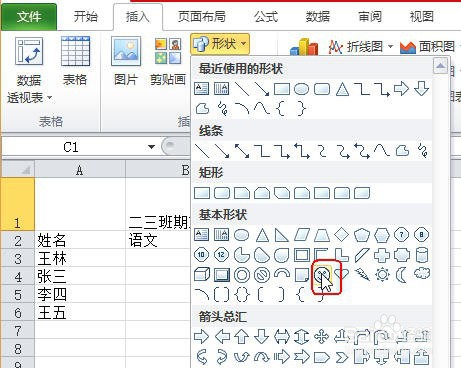The width and height of the screenshot is (461, 368).
Task: Select the right arrow in recently used shapes
Action: [401, 89]
